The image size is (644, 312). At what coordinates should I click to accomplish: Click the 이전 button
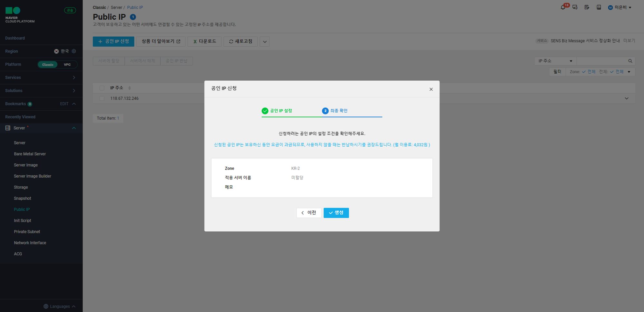point(309,213)
